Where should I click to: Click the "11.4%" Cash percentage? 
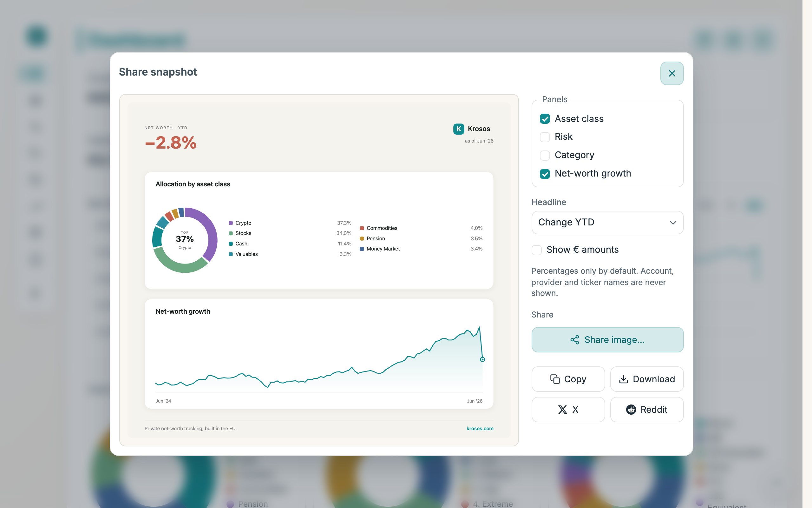(344, 244)
